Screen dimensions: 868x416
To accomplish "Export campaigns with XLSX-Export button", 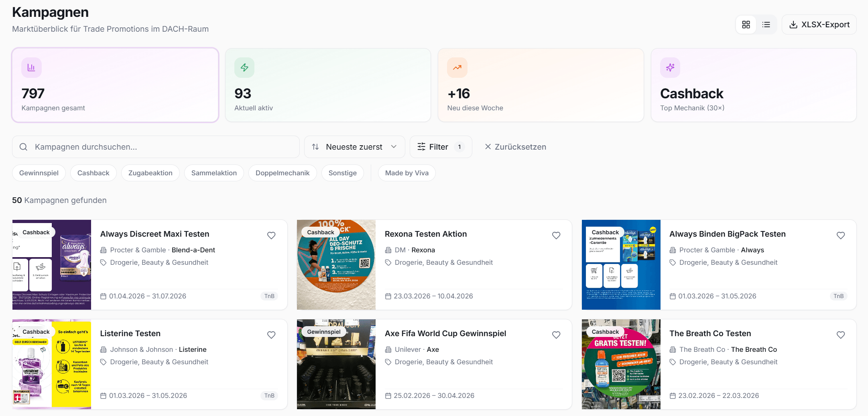I will (819, 25).
